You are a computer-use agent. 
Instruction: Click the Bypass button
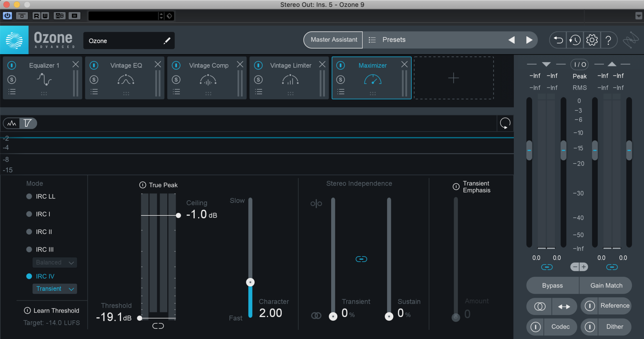click(x=552, y=286)
